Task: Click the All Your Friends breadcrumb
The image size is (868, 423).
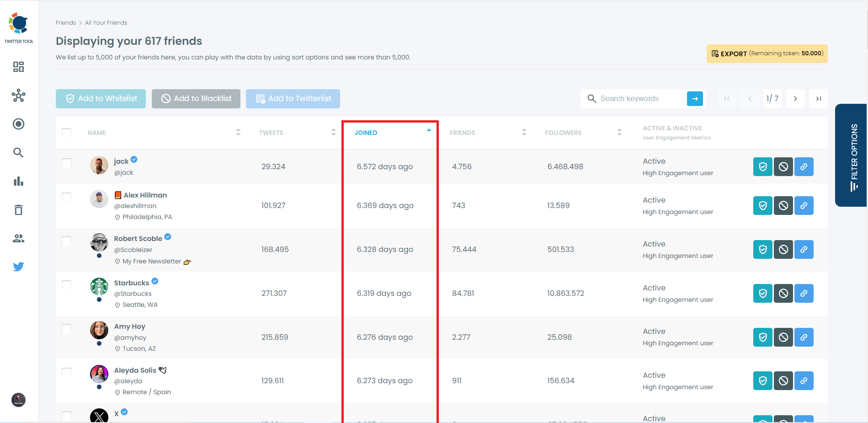Action: click(106, 23)
